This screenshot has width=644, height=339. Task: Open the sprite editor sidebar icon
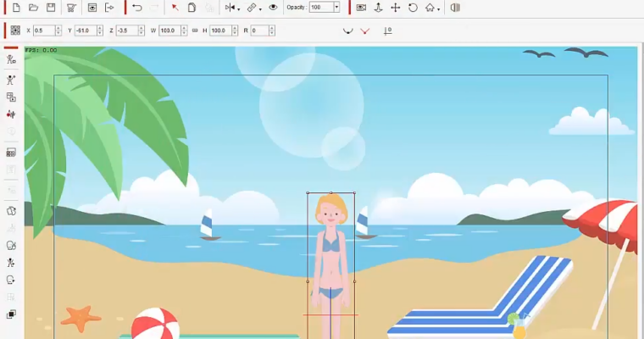coord(11,97)
